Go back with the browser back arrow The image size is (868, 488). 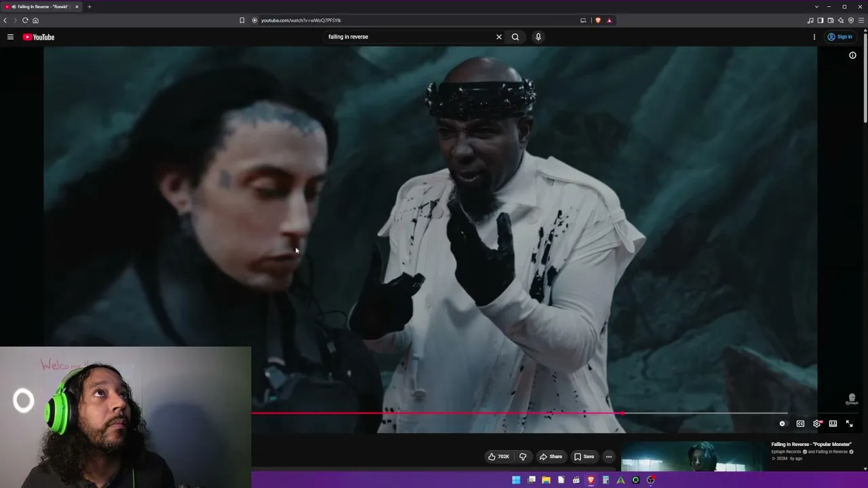tap(5, 20)
